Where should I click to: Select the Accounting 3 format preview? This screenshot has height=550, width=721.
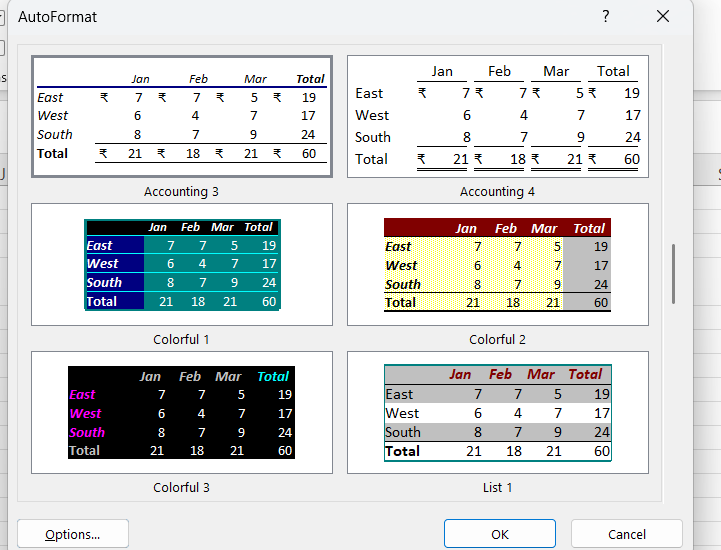(x=181, y=116)
